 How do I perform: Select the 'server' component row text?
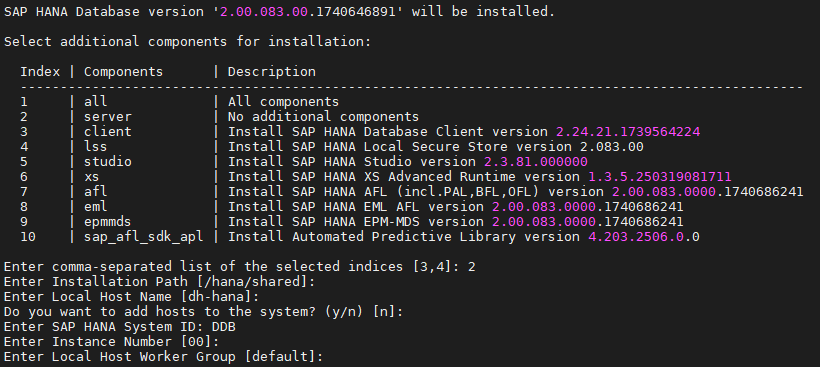click(x=108, y=117)
